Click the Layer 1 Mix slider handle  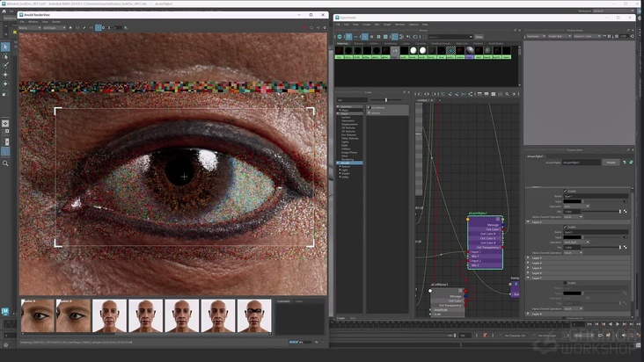619,212
